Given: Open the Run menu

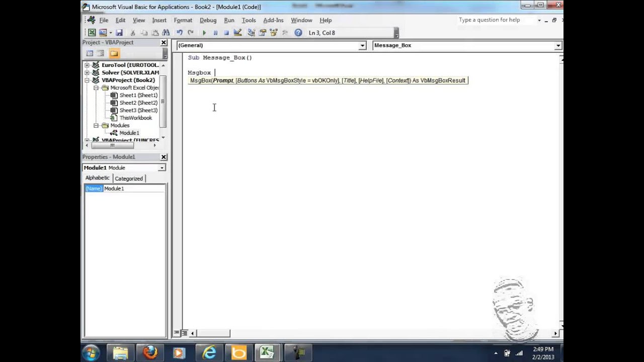Looking at the screenshot, I should point(229,20).
